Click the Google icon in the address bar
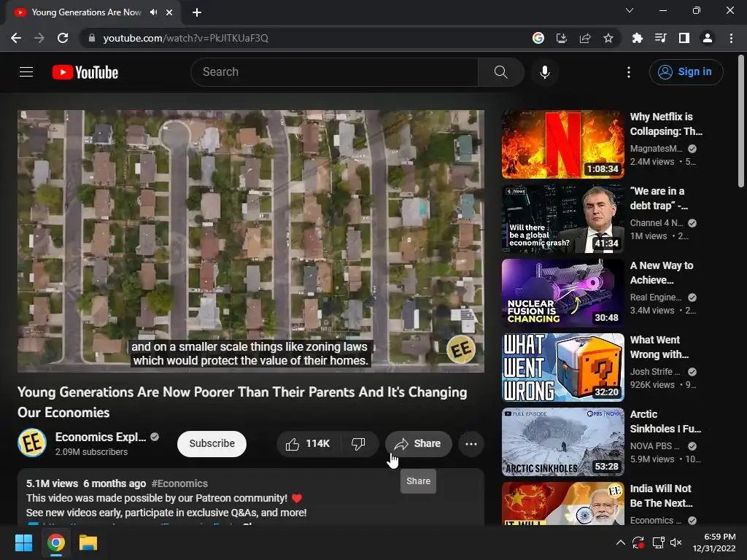Image resolution: width=747 pixels, height=560 pixels. (x=538, y=38)
